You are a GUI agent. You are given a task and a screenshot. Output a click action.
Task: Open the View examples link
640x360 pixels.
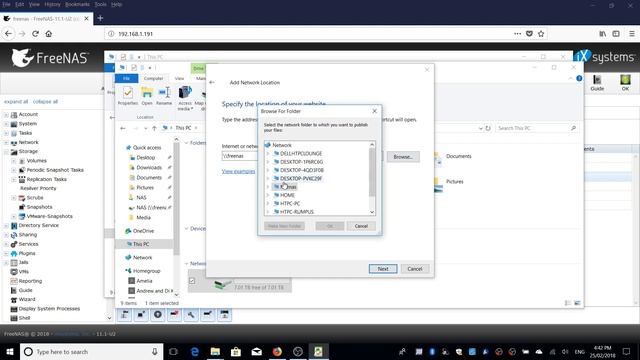tap(238, 171)
